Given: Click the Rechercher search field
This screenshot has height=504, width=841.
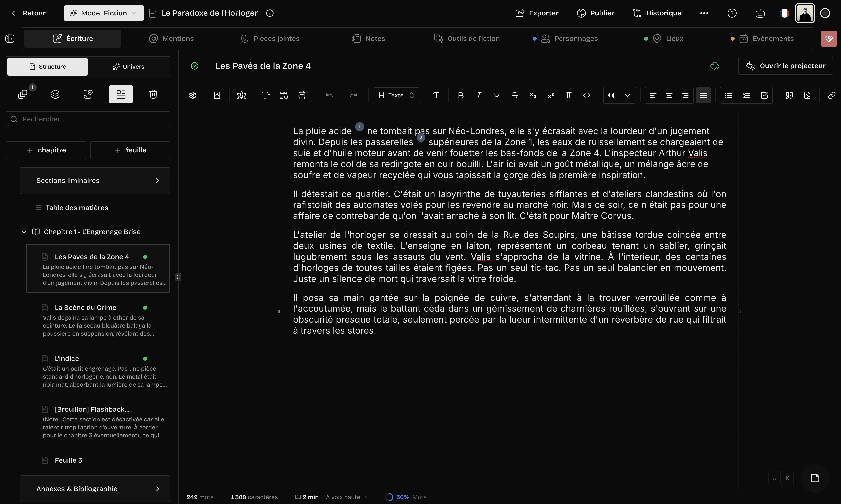Looking at the screenshot, I should point(88,119).
